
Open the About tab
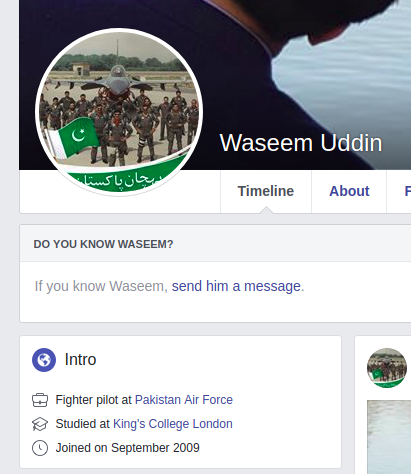[x=349, y=191]
